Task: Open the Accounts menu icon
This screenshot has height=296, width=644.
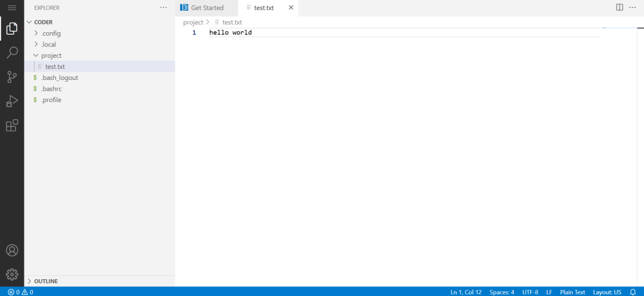Action: pos(12,251)
